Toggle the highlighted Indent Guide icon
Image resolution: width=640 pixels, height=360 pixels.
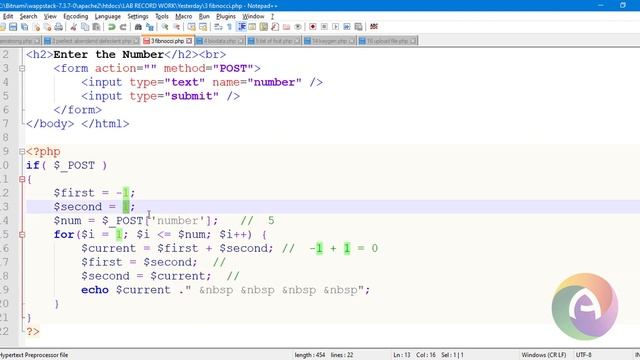(x=241, y=27)
